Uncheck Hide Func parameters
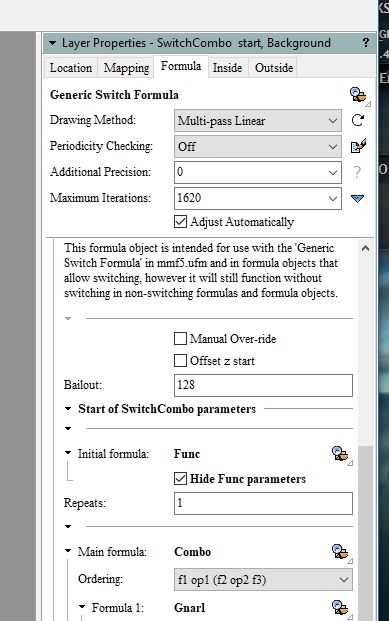Viewport: 389px width, 621px height. click(x=180, y=479)
